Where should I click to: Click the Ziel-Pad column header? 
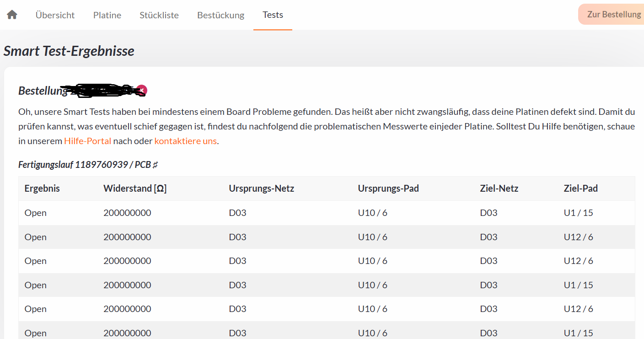581,188
